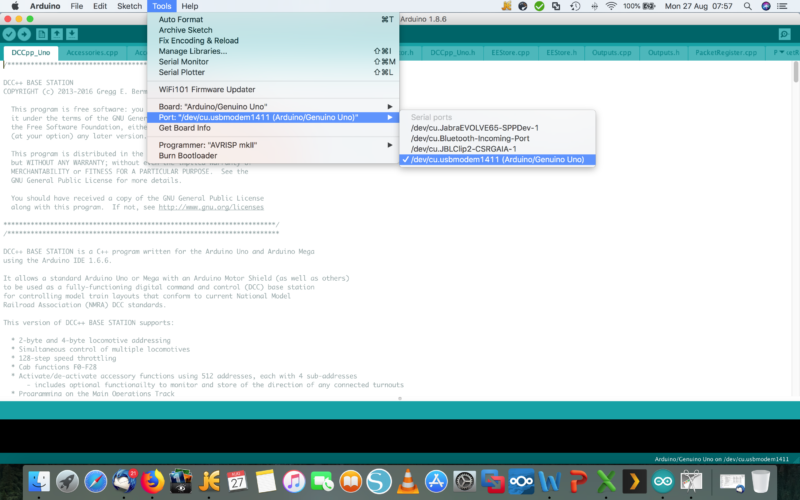This screenshot has height=500, width=800.
Task: Open App Store from the dock
Action: point(436,481)
